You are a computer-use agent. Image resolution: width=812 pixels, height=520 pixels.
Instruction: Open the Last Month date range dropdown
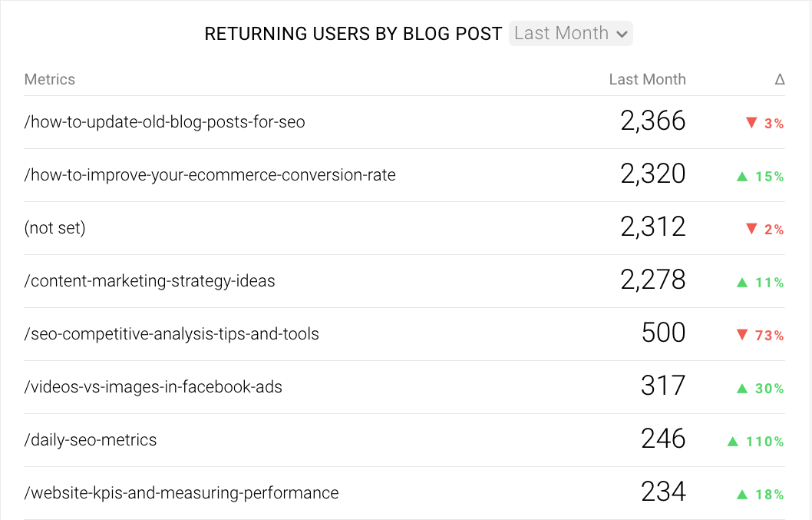tap(571, 34)
